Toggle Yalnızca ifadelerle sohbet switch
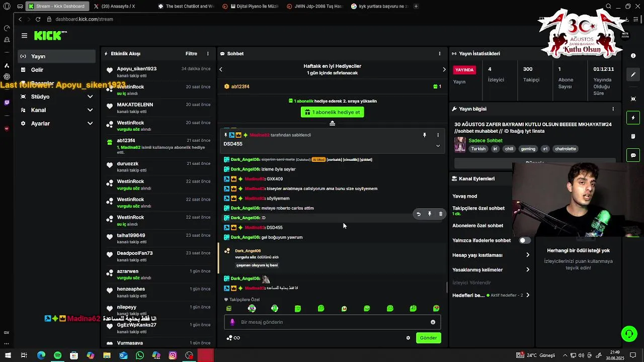The width and height of the screenshot is (644, 362). click(525, 240)
